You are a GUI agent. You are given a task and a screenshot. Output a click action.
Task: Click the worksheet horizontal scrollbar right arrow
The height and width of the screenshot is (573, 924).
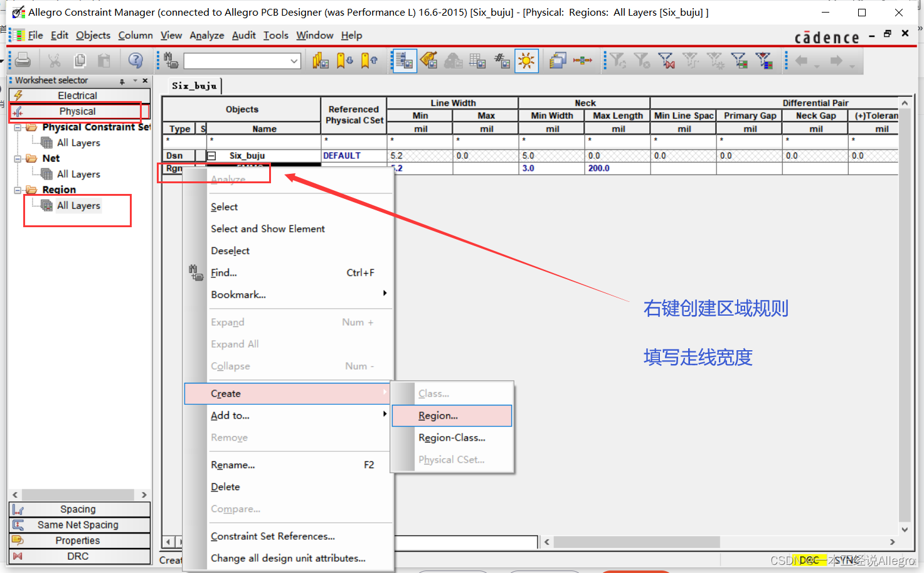[x=892, y=542]
